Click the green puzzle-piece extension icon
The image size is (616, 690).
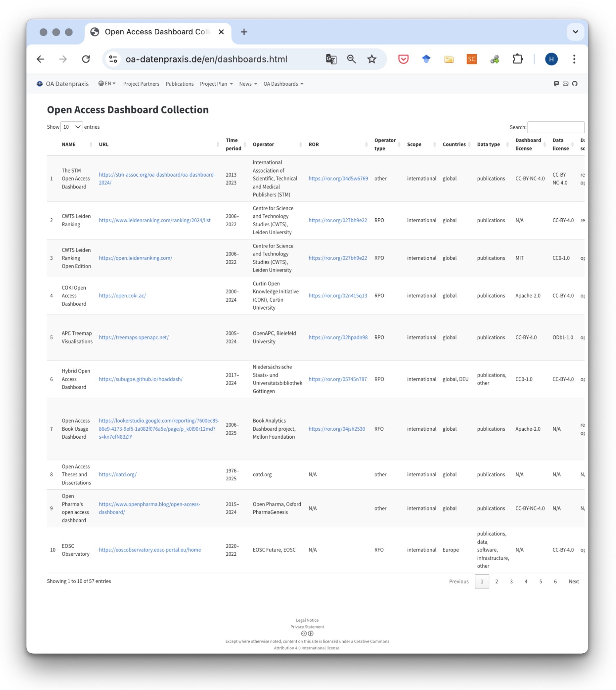tap(495, 59)
